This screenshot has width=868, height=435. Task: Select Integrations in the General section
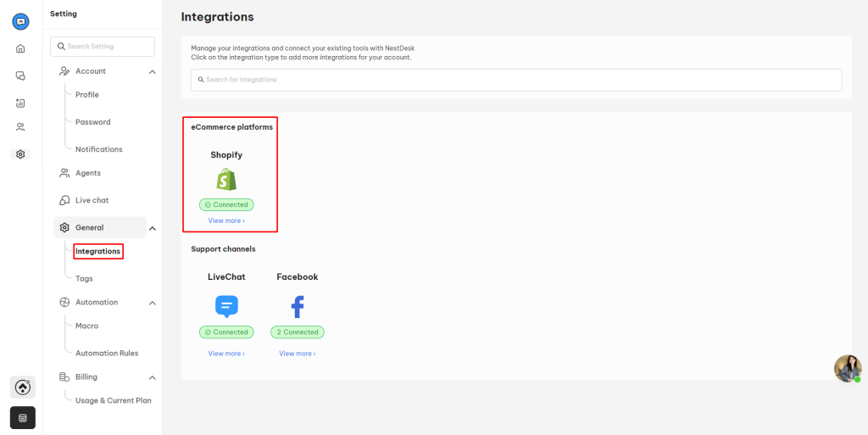(98, 251)
